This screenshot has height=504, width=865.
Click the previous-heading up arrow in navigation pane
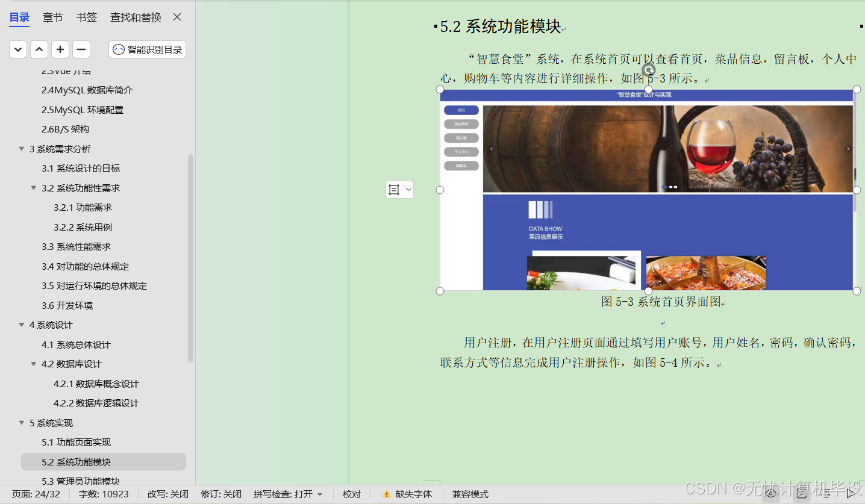39,49
